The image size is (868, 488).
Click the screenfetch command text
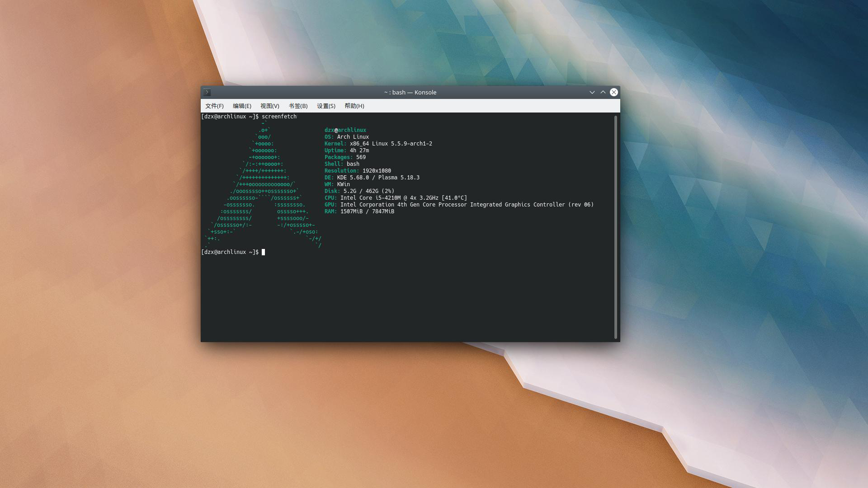[279, 116]
